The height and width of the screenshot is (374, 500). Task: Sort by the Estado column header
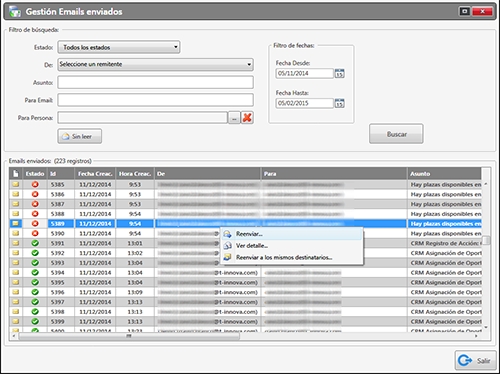[x=35, y=174]
